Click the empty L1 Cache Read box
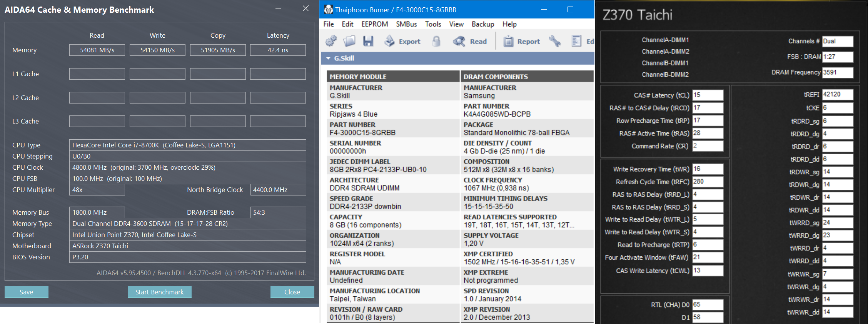Image resolution: width=868 pixels, height=324 pixels. click(97, 74)
